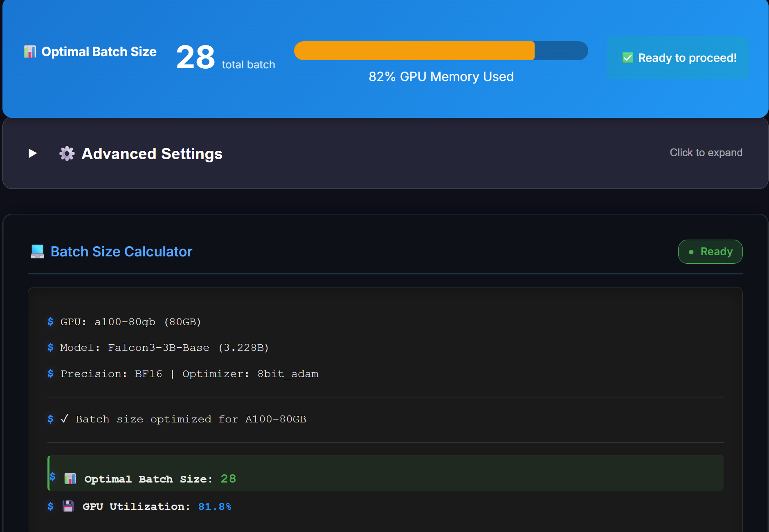Click the 'Ready to proceed!' button
Screen dimensions: 769x532
[x=678, y=58]
